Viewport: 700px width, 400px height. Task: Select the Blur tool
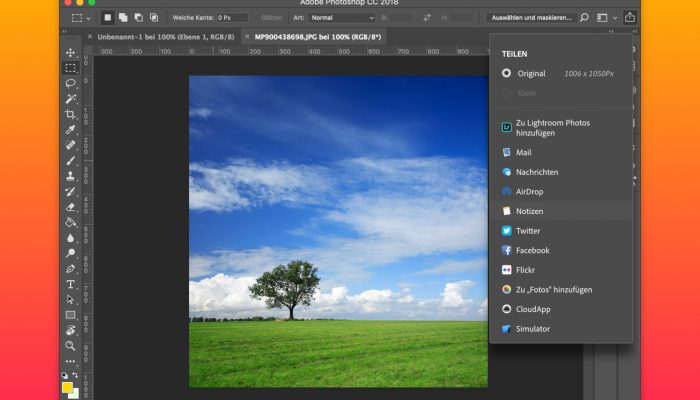[x=71, y=238]
